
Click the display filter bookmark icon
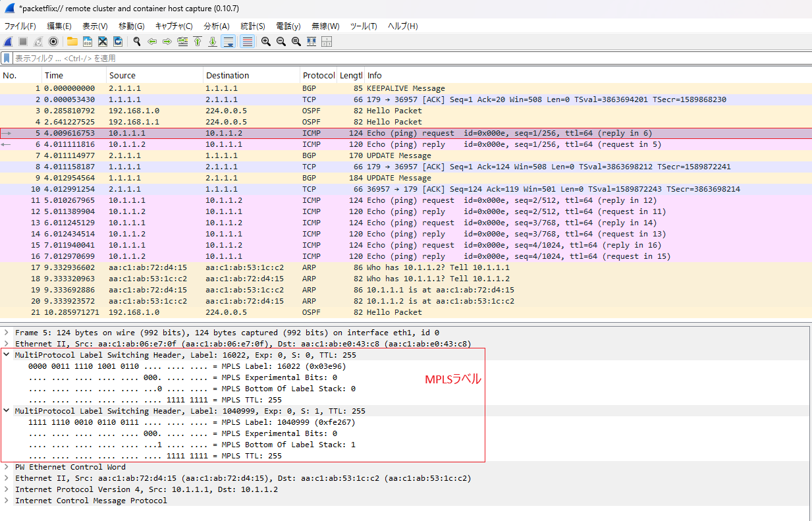pyautogui.click(x=7, y=58)
